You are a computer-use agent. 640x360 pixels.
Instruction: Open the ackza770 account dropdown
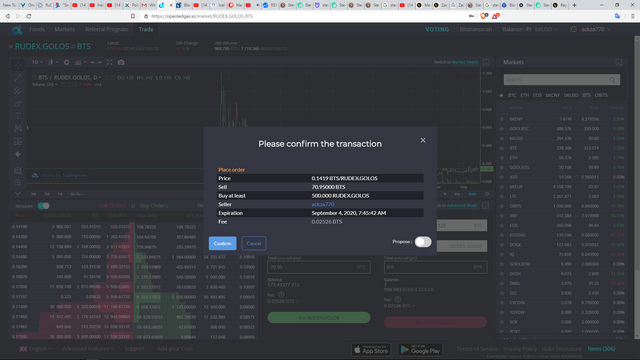(596, 29)
